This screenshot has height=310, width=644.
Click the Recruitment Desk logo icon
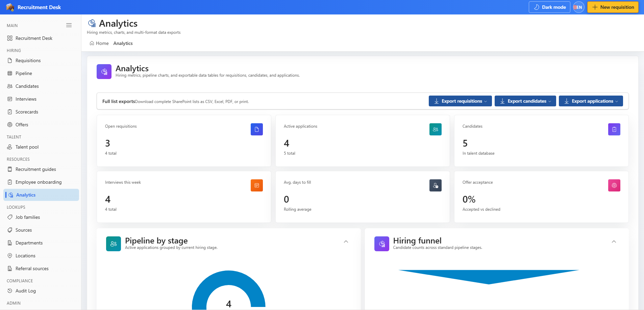click(x=10, y=7)
